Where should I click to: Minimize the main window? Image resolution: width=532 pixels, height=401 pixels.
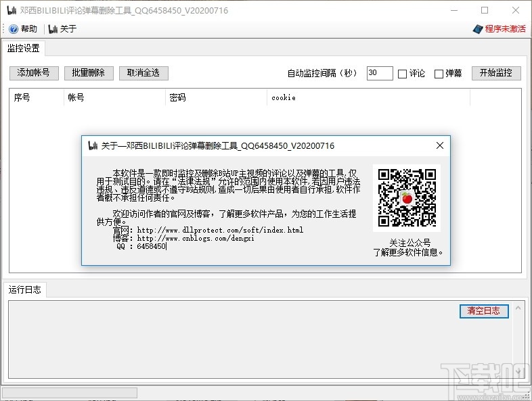[x=454, y=11]
